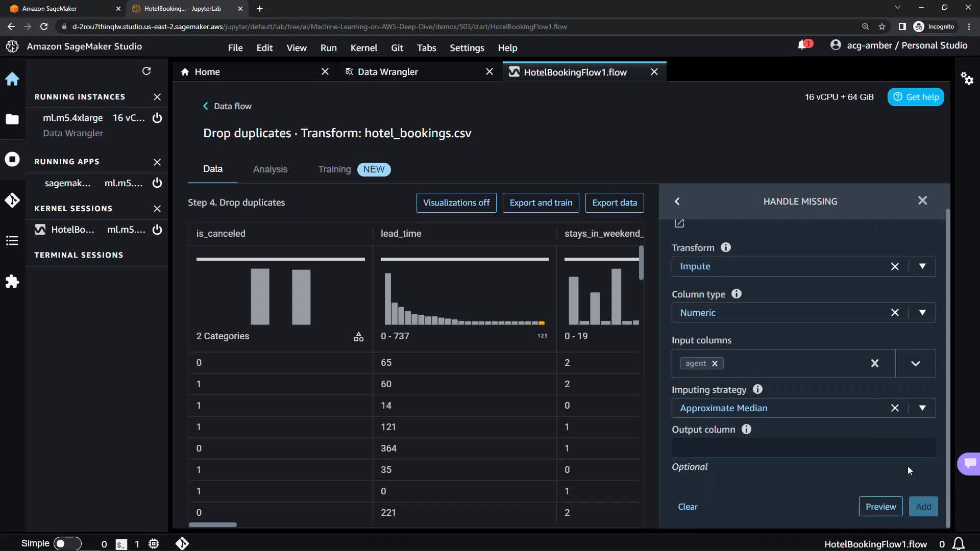
Task: Open the Home icon in left sidebar
Action: [12, 79]
